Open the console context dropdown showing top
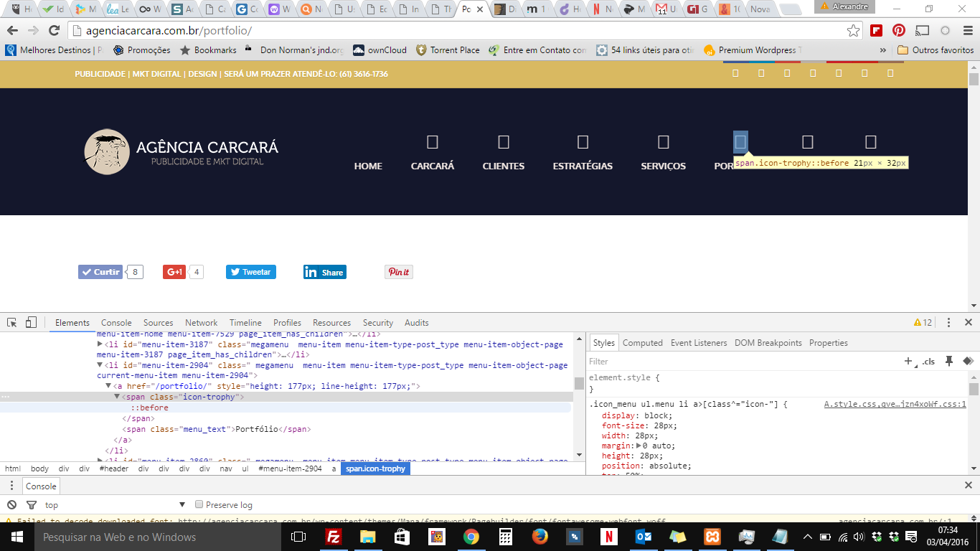980x551 pixels. pyautogui.click(x=115, y=505)
